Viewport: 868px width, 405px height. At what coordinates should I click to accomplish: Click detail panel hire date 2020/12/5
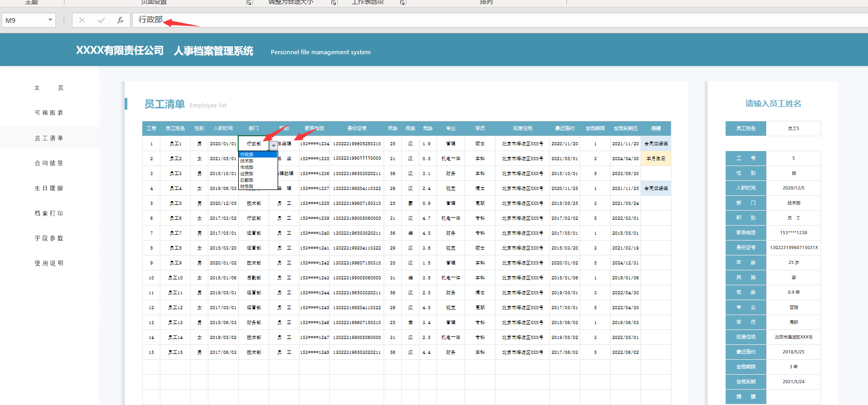(793, 188)
